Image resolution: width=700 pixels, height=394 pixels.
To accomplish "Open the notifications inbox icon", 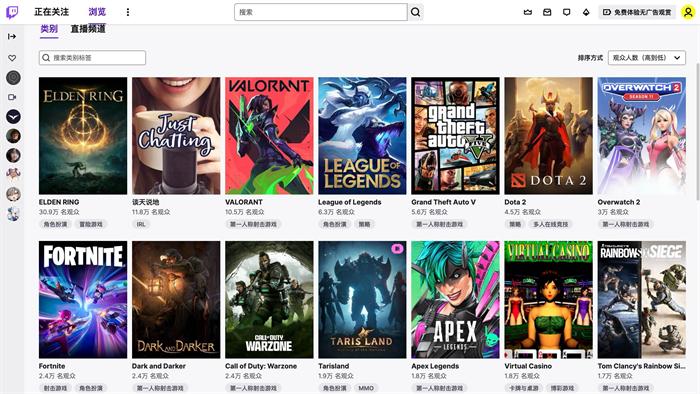I will tap(547, 12).
